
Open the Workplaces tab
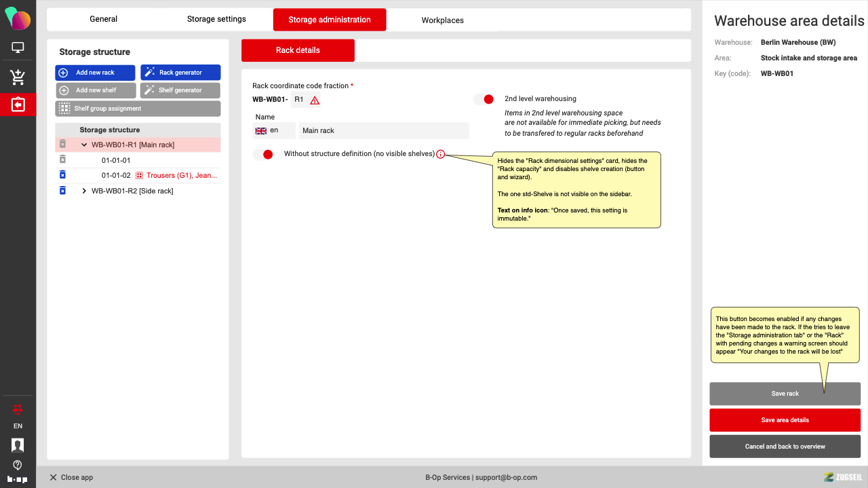(x=442, y=20)
